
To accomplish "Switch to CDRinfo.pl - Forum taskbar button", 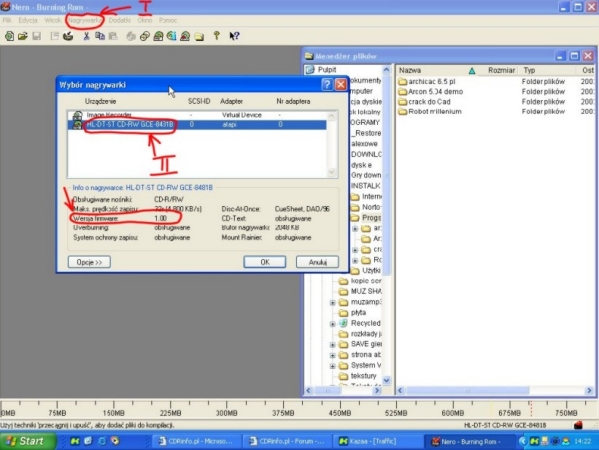I will (x=287, y=441).
